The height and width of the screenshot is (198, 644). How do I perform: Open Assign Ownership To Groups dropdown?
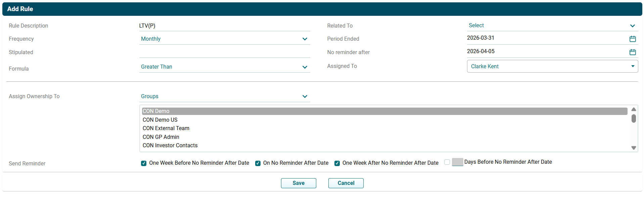pos(224,96)
